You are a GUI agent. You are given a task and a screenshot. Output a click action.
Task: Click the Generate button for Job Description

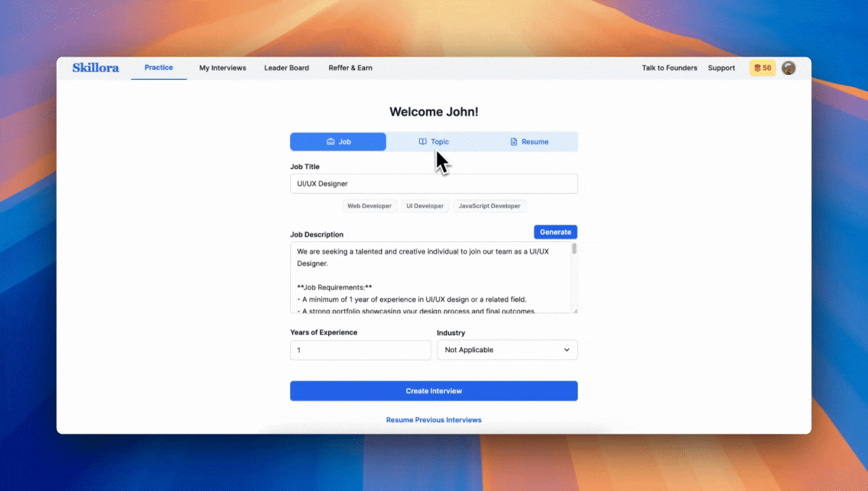(x=555, y=232)
